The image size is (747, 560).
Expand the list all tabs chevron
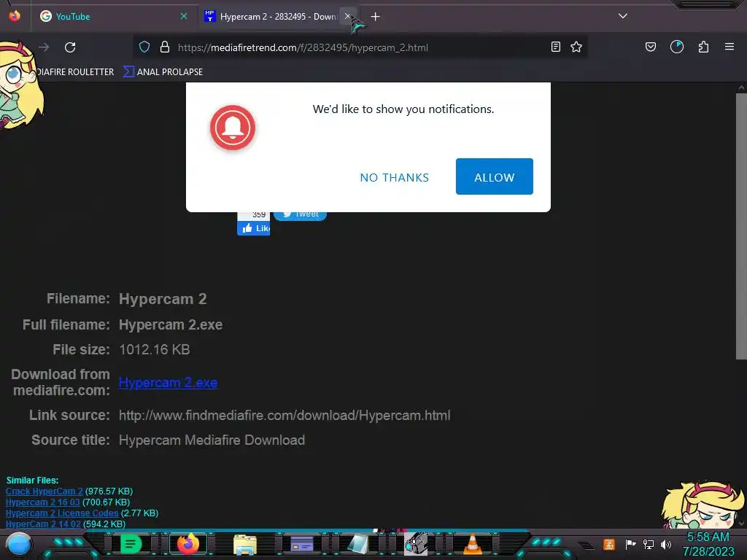point(623,16)
